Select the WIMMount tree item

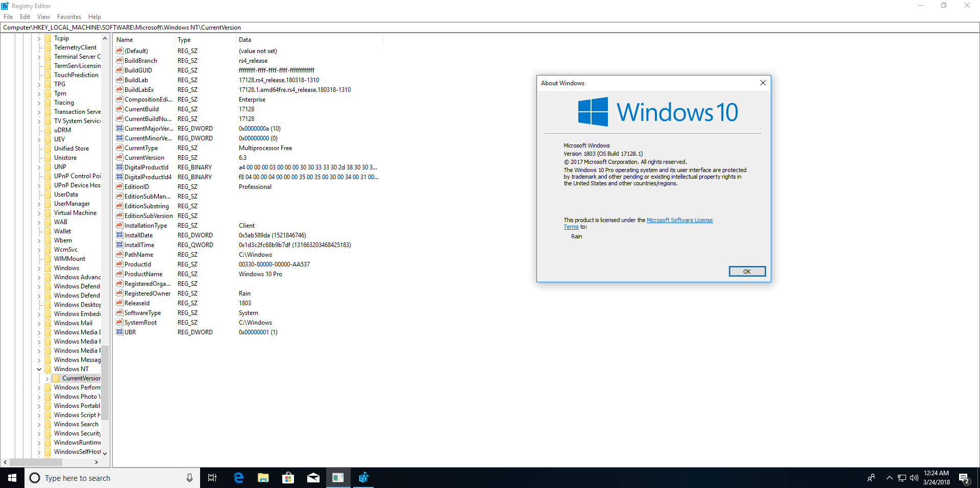pyautogui.click(x=69, y=259)
